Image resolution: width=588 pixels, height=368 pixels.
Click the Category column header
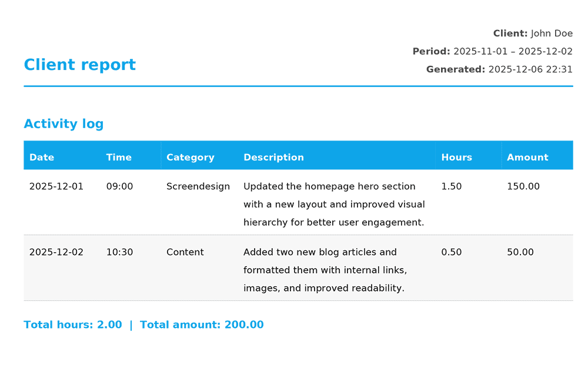[x=190, y=157]
